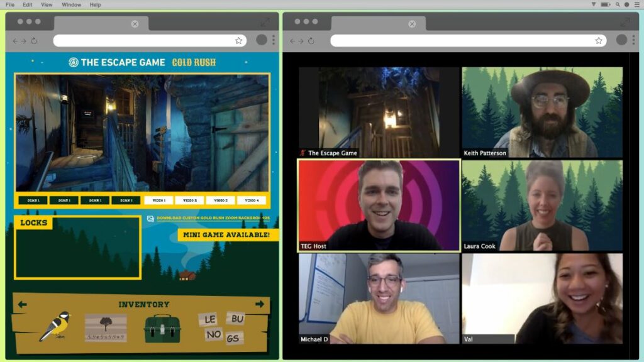
Task: Go forward in the Escape Game browser window
Action: [24, 41]
